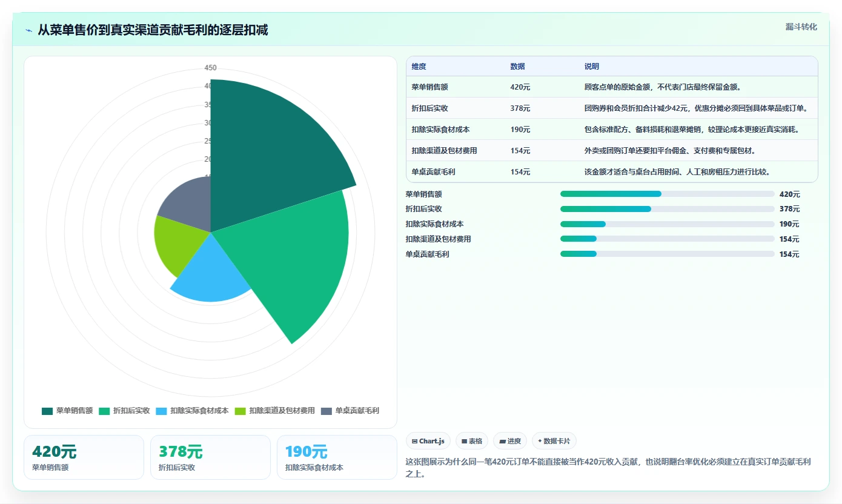Toggle 折扣后实收 legend item in chart

point(124,411)
